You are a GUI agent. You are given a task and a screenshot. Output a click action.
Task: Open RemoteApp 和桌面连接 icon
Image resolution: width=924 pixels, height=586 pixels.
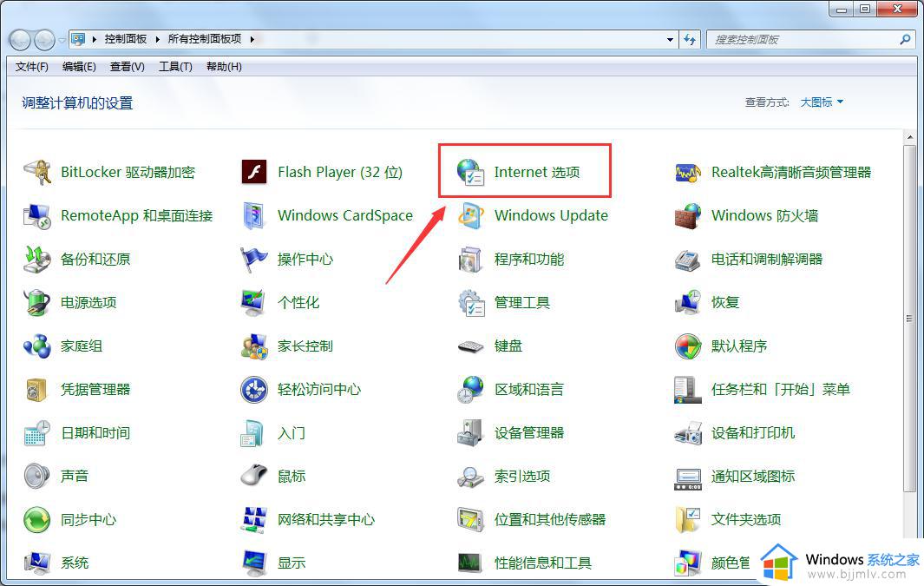(37, 216)
